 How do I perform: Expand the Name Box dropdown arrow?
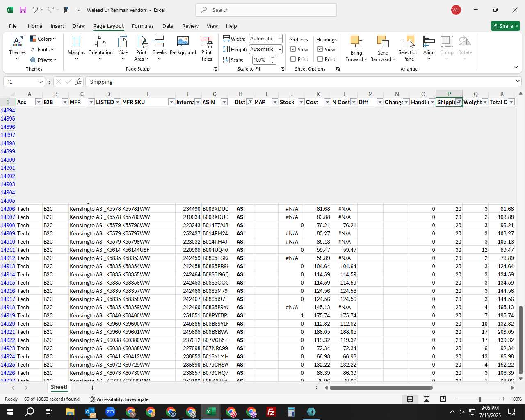click(x=40, y=82)
